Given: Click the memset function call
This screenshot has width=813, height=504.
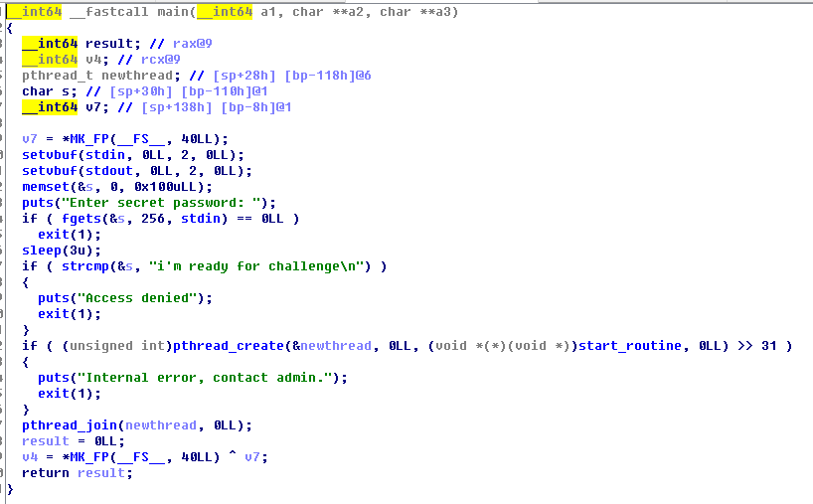Looking at the screenshot, I should [x=46, y=187].
